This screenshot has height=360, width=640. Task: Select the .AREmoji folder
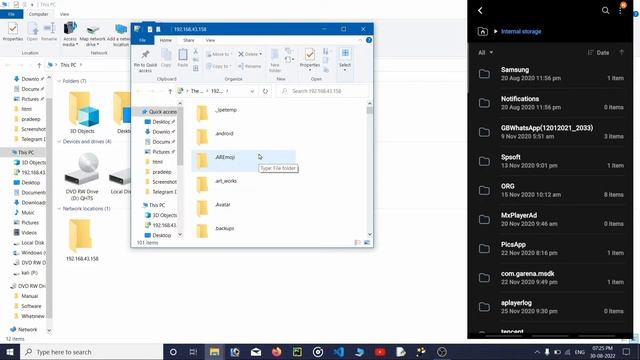click(243, 160)
